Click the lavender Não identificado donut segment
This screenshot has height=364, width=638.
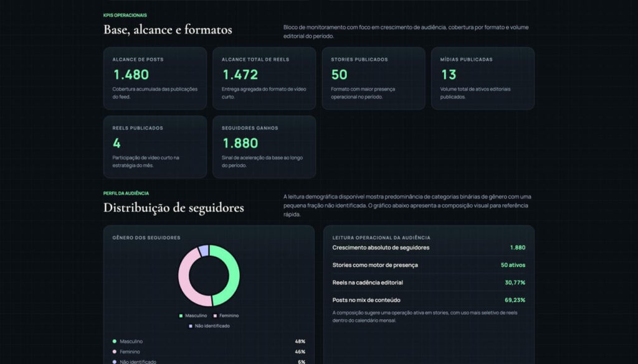(x=204, y=250)
